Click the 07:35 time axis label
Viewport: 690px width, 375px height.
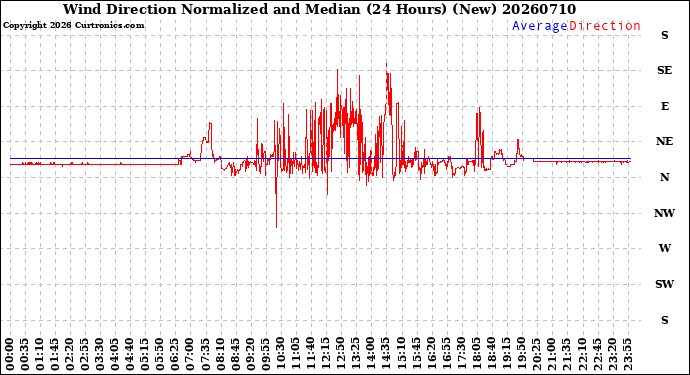[x=206, y=355]
